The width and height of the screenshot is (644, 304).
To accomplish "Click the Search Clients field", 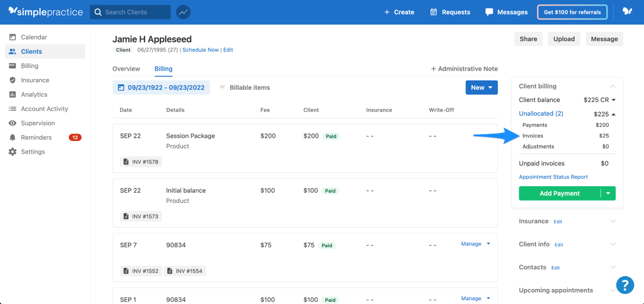I will tap(130, 12).
